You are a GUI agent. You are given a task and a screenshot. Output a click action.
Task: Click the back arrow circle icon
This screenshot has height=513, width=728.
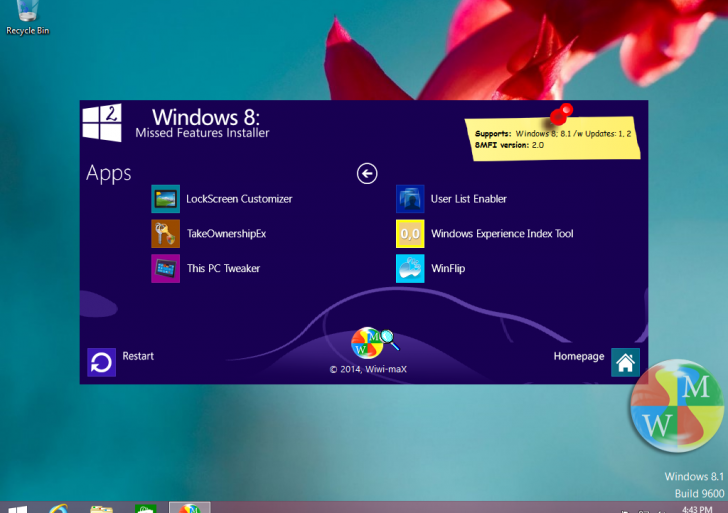pyautogui.click(x=367, y=174)
